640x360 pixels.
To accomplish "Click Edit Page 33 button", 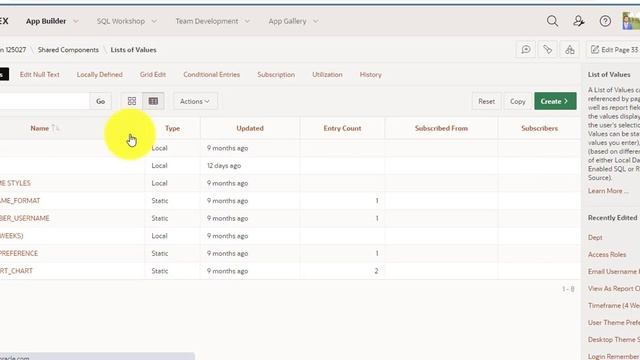I will click(614, 50).
